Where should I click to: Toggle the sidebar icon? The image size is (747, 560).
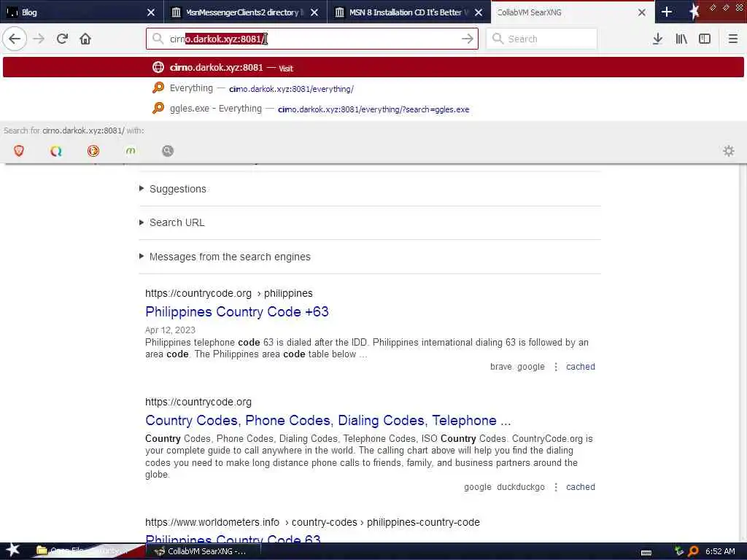coord(705,39)
